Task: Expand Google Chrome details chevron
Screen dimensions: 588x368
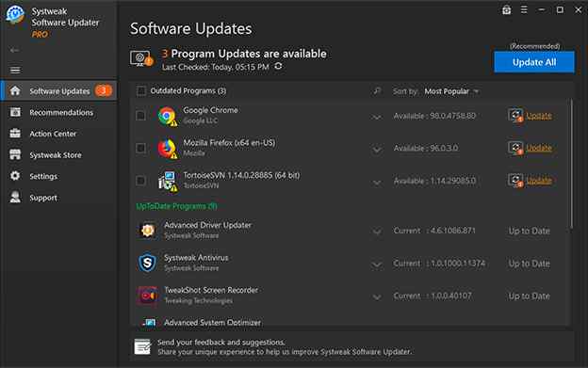Action: 377,117
